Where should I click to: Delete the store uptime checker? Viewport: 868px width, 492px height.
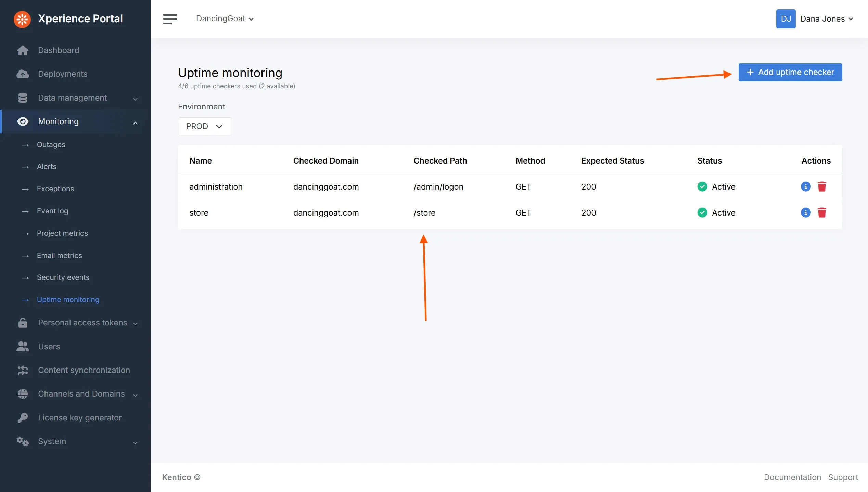coord(822,212)
